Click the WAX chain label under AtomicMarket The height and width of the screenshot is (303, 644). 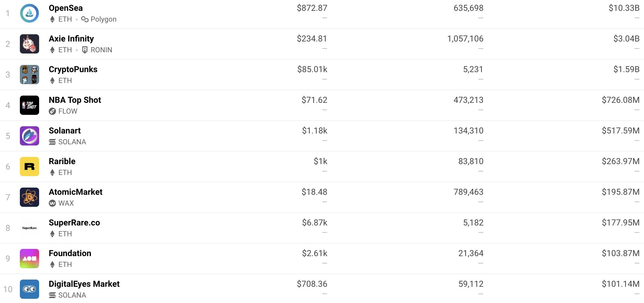click(x=61, y=203)
